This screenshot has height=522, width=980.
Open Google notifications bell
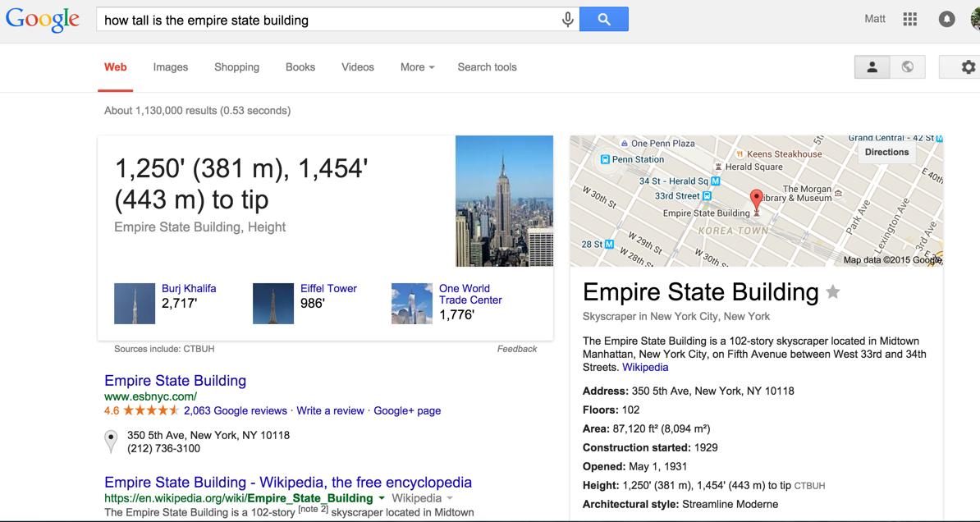(947, 19)
